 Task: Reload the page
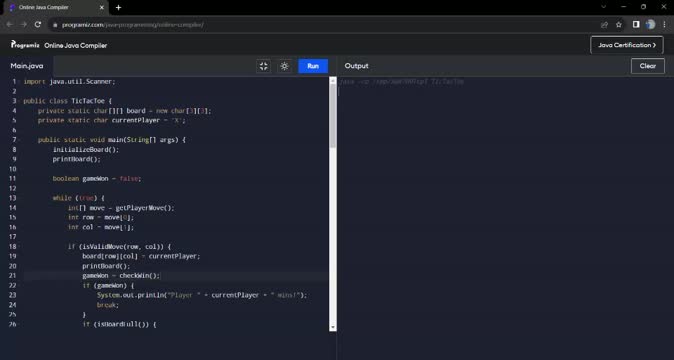[x=38, y=24]
